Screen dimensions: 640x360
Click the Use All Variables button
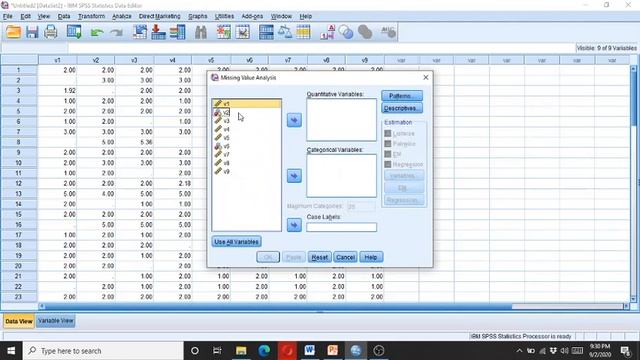pos(236,242)
